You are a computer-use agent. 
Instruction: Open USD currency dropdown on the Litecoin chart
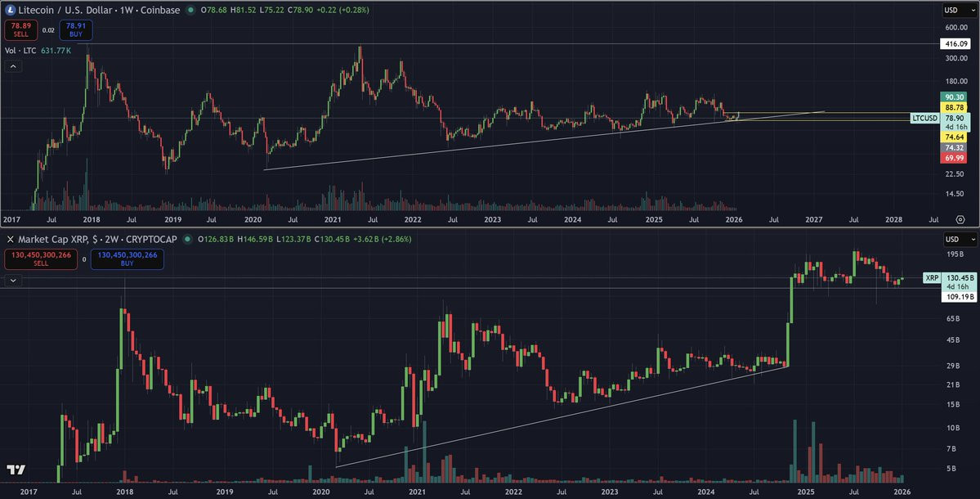[960, 10]
